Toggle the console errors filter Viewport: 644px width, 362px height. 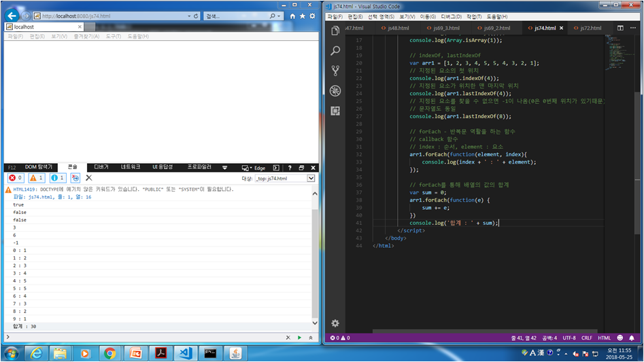coord(16,178)
